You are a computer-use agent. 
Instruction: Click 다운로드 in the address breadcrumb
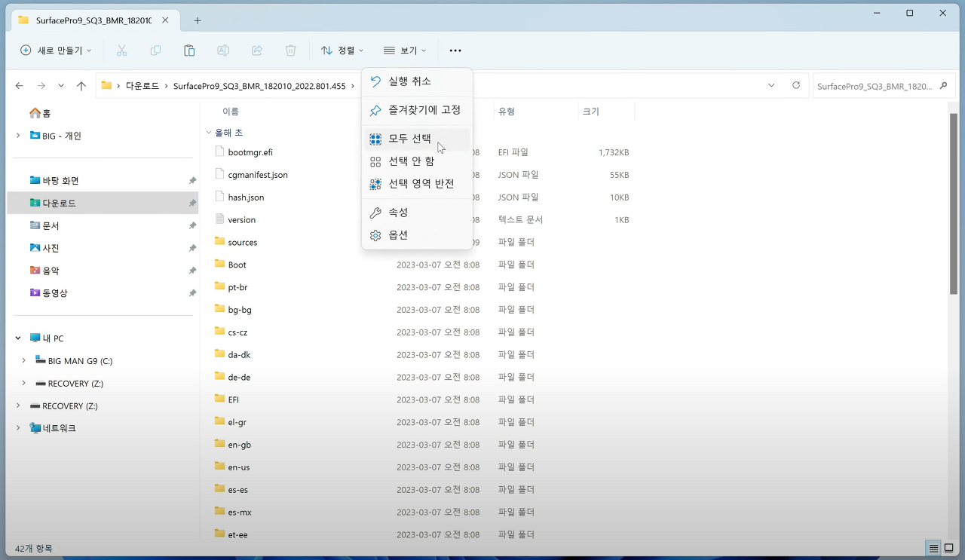click(x=142, y=86)
